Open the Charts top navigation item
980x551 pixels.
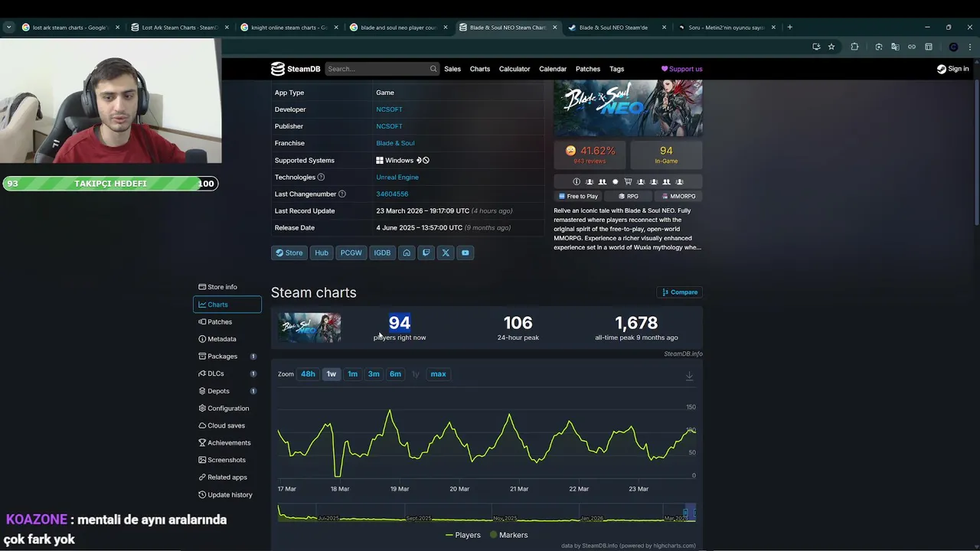[x=480, y=69]
